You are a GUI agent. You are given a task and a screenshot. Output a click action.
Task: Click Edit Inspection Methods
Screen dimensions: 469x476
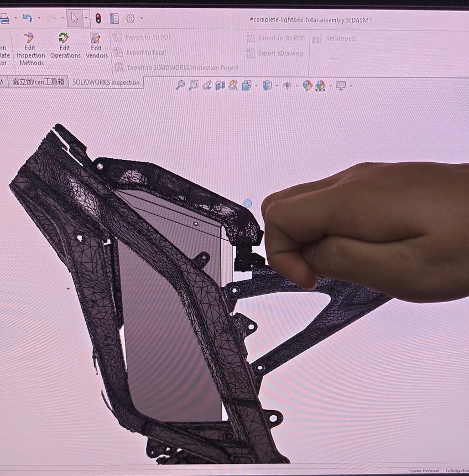(30, 49)
